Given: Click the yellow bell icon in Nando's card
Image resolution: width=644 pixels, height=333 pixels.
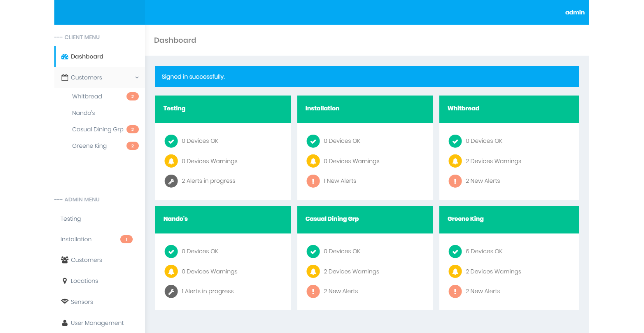Looking at the screenshot, I should [x=171, y=272].
